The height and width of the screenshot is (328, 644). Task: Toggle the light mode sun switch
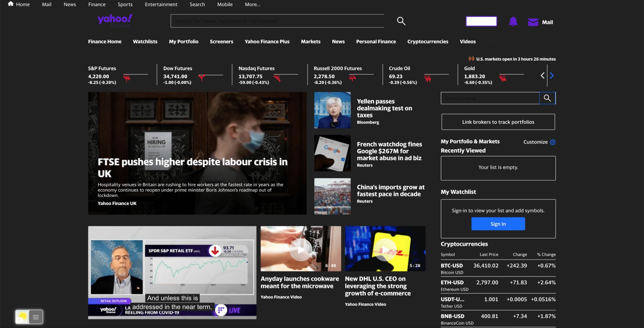point(22,317)
